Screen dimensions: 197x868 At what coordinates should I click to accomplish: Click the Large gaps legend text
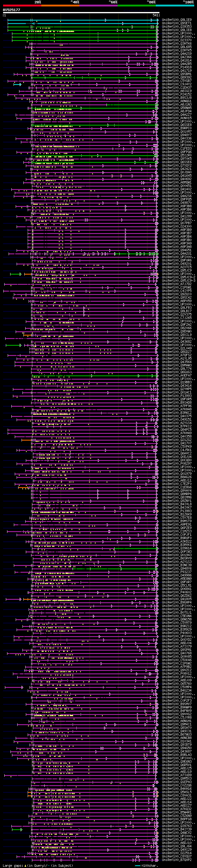(x=38, y=865)
